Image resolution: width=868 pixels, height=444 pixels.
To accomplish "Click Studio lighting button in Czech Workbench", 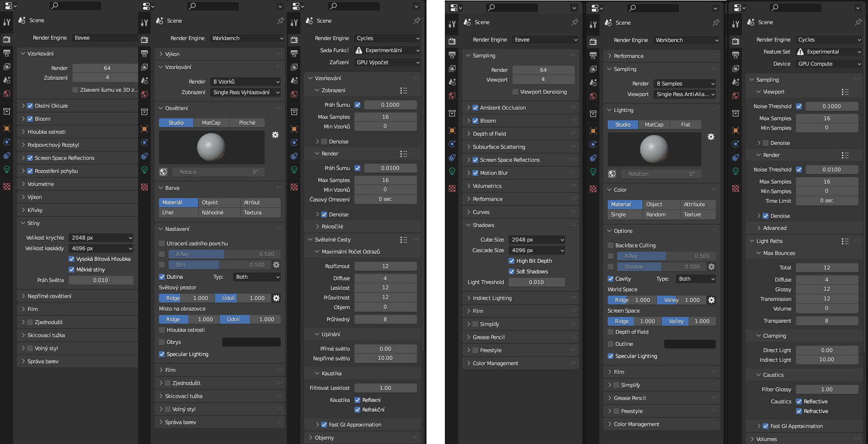I will [x=176, y=123].
